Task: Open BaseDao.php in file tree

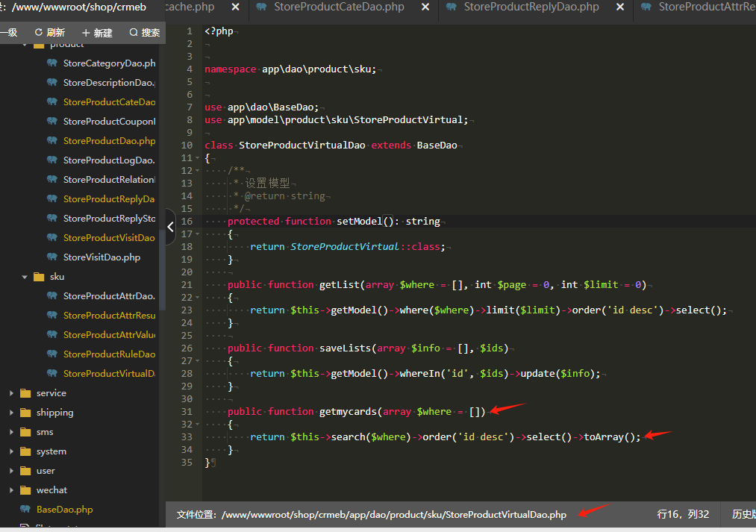Action: (65, 509)
